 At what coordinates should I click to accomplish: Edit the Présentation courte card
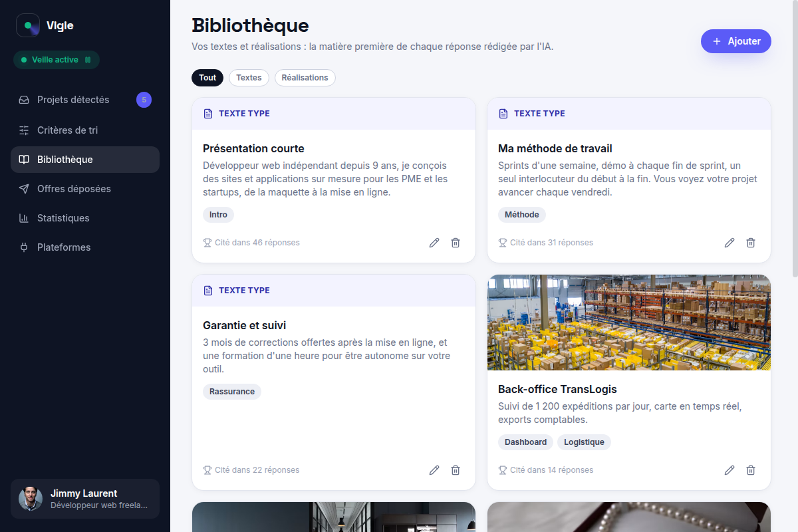[434, 243]
